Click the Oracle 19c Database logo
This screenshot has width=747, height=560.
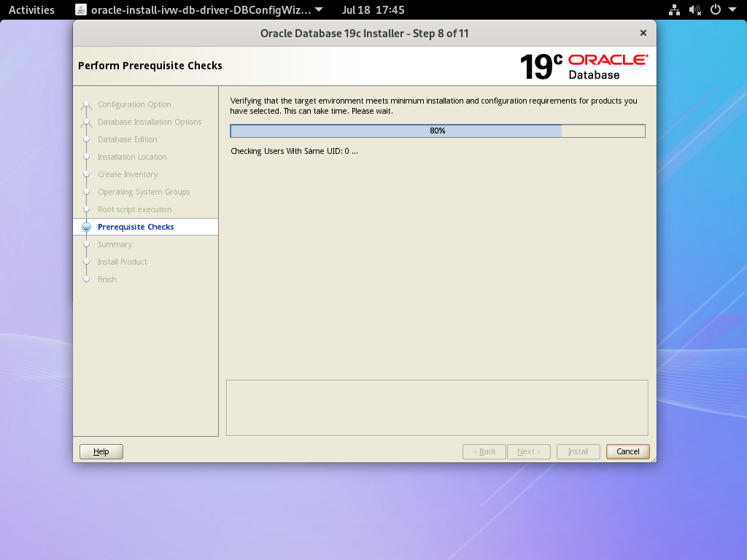coord(584,66)
